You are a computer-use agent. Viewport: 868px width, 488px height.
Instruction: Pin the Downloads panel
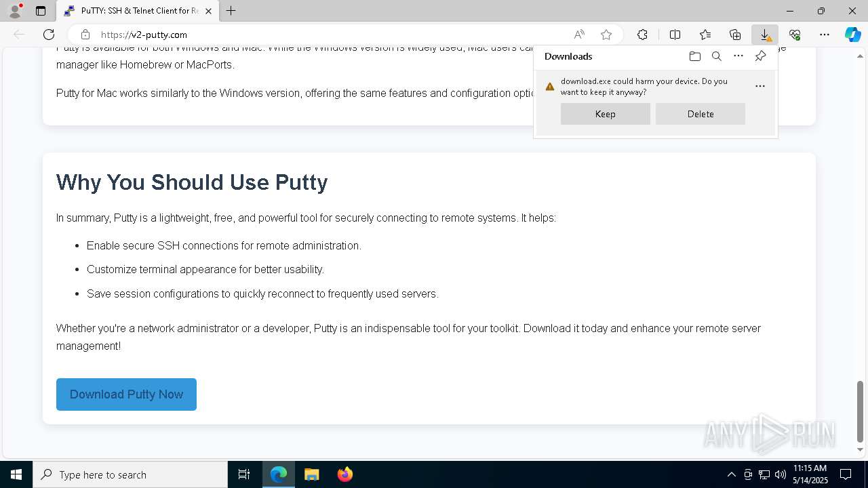point(760,56)
